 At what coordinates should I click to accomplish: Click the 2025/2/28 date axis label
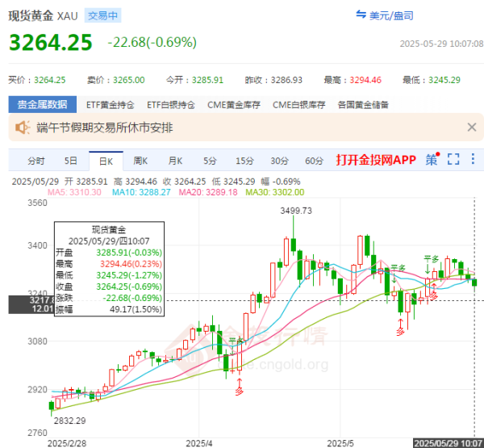[x=67, y=443]
